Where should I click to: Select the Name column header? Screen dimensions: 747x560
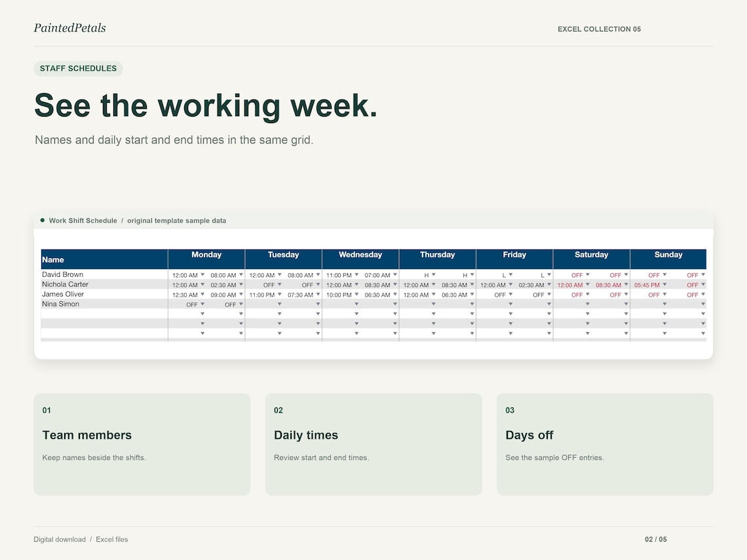104,259
